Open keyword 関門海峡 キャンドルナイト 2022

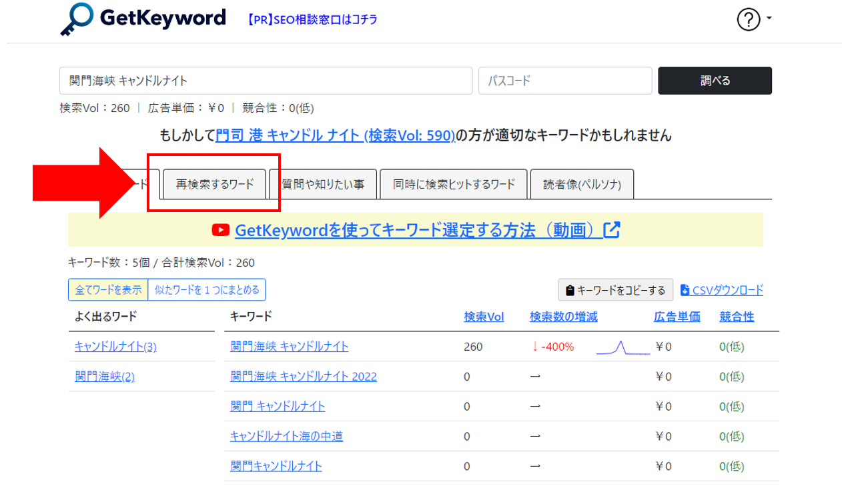[x=304, y=377]
